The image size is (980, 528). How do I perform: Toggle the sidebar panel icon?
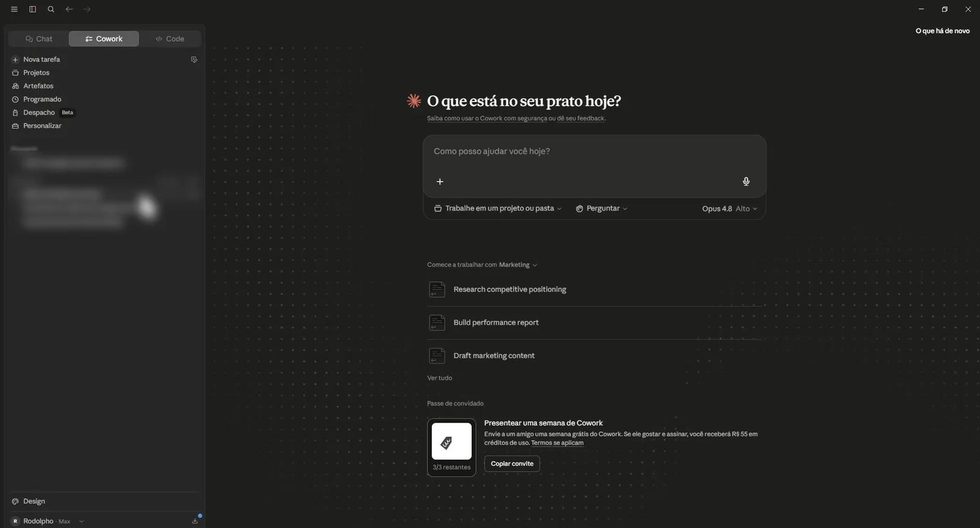[x=32, y=9]
